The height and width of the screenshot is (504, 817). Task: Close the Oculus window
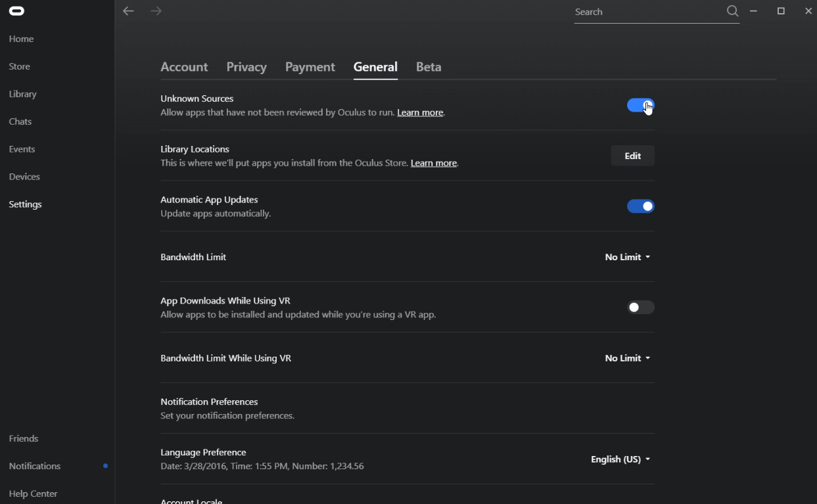[808, 11]
